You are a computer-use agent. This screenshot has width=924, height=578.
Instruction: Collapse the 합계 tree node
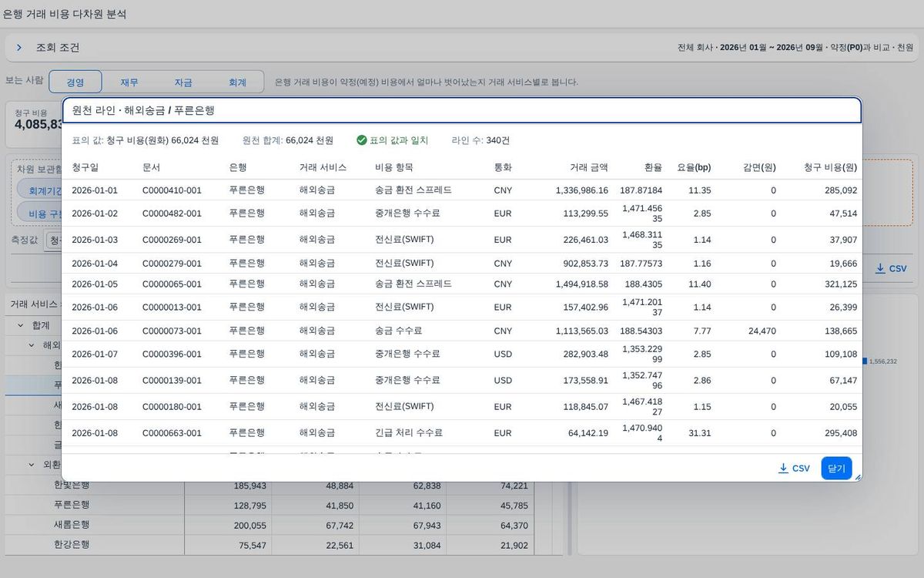pyautogui.click(x=20, y=325)
